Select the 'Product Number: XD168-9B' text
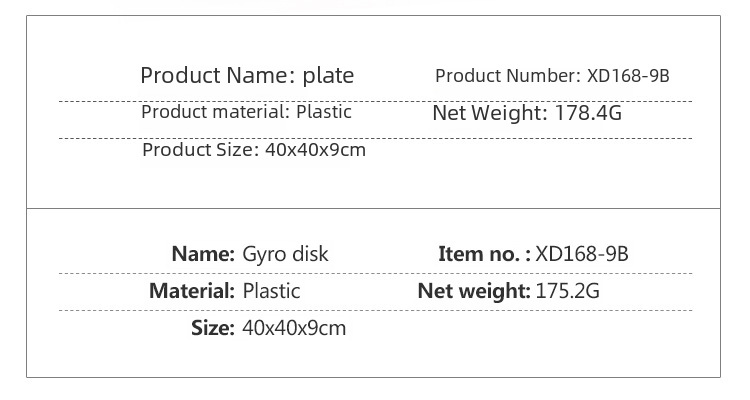Viewport: 750px width, 400px height. click(x=552, y=76)
